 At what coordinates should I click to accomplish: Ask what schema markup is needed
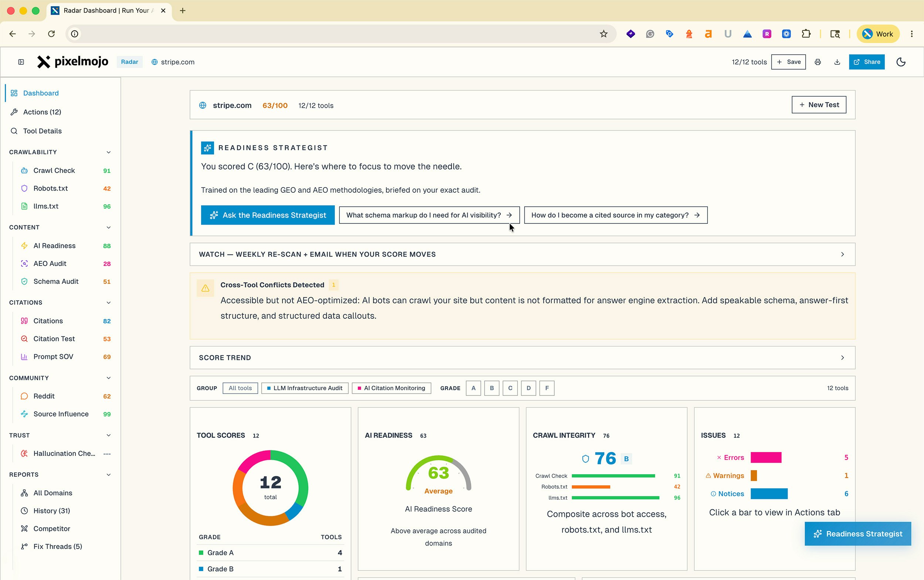[x=429, y=215]
